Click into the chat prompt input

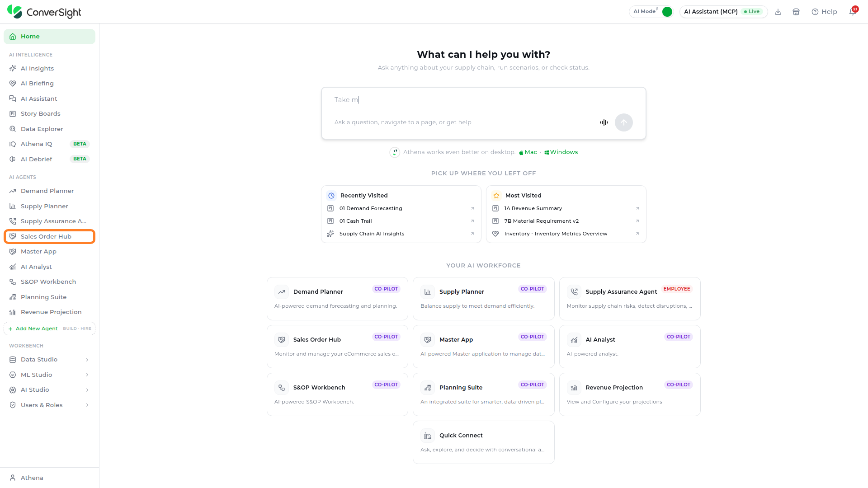click(x=483, y=100)
